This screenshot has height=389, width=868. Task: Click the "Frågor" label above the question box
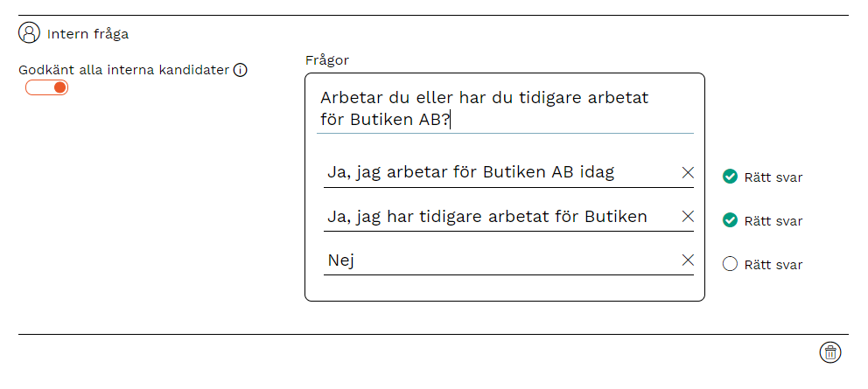click(x=327, y=59)
